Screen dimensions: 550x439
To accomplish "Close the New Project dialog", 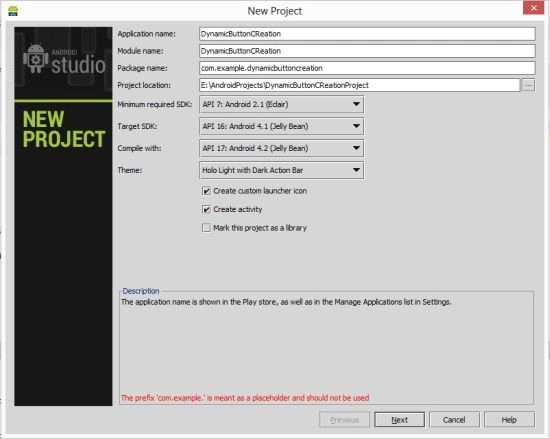I will 534,8.
